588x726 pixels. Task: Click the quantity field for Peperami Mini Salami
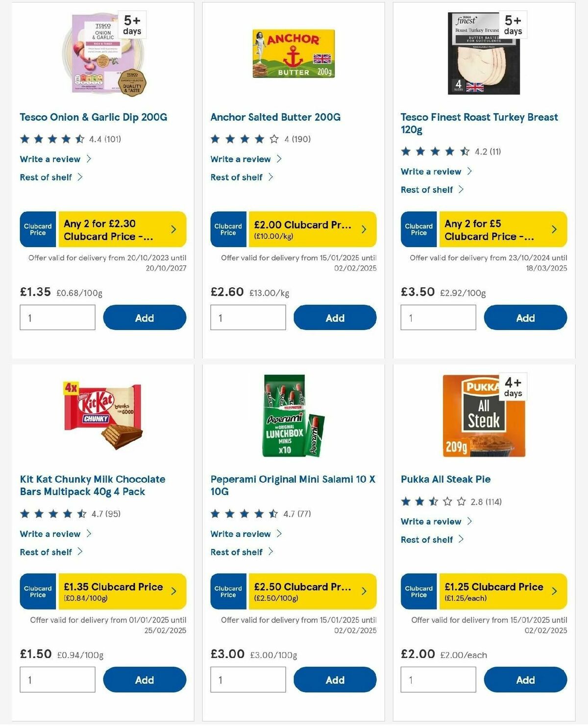[x=247, y=679]
